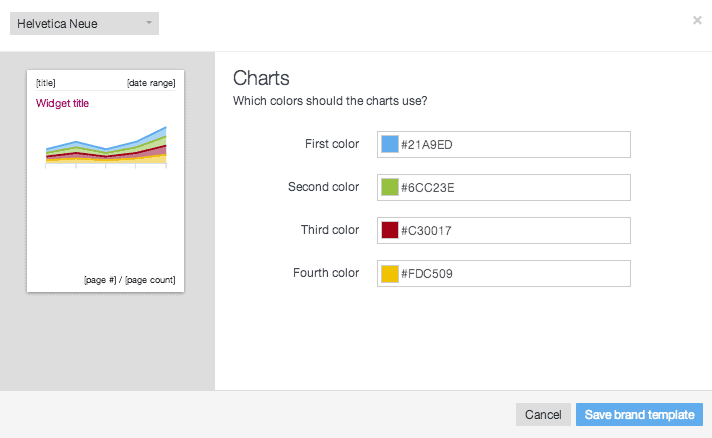
Task: Edit the #FDC509 hex input field
Action: (504, 273)
